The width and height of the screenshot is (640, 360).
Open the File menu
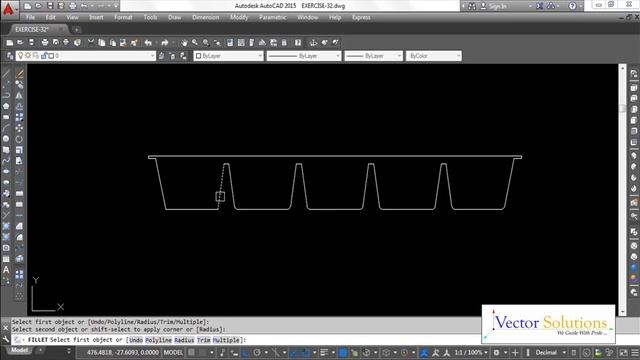pyautogui.click(x=31, y=17)
